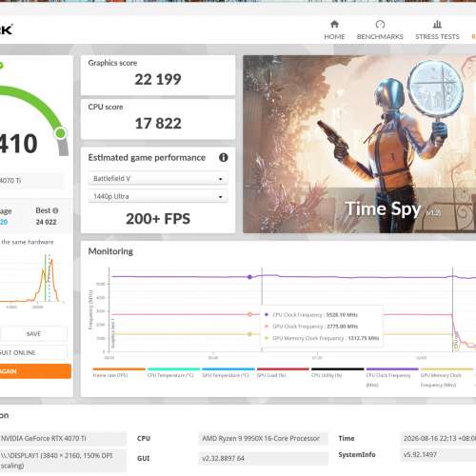476x476 pixels.
Task: Toggle the CPU Temperature graph series
Action: coord(173,373)
